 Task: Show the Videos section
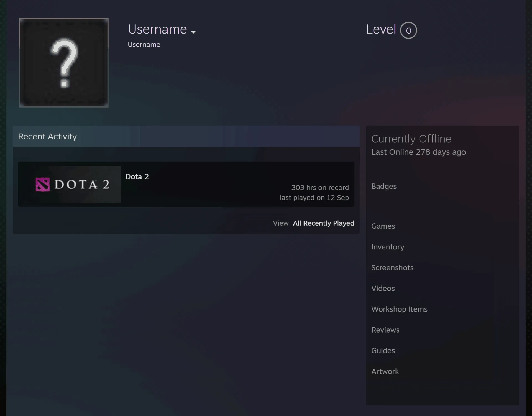(383, 289)
